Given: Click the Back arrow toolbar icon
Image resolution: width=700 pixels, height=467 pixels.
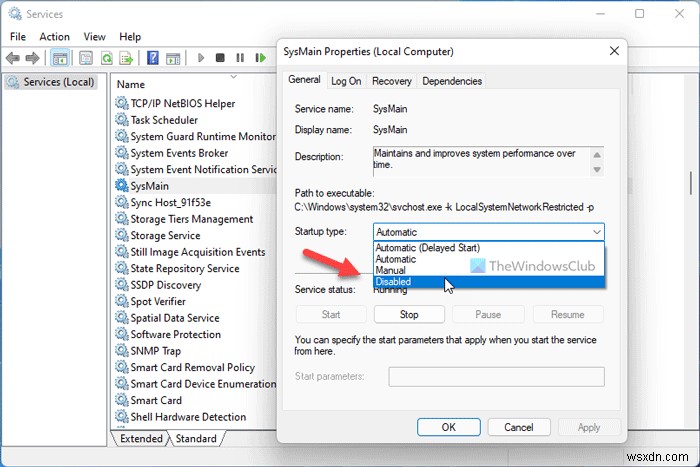Looking at the screenshot, I should pyautogui.click(x=12, y=58).
